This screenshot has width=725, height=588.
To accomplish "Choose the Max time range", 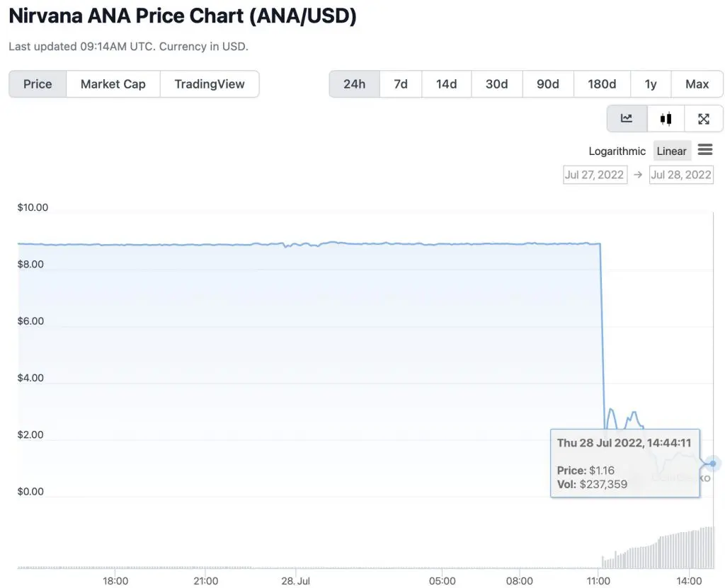I will point(697,84).
